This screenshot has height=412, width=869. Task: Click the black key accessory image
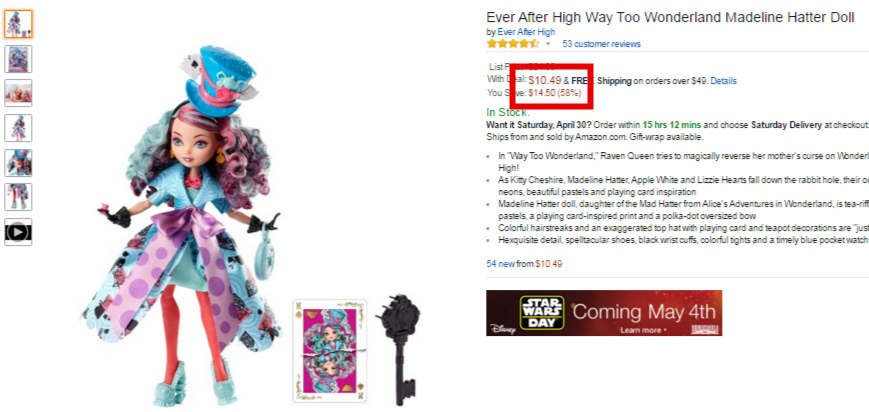pyautogui.click(x=399, y=349)
